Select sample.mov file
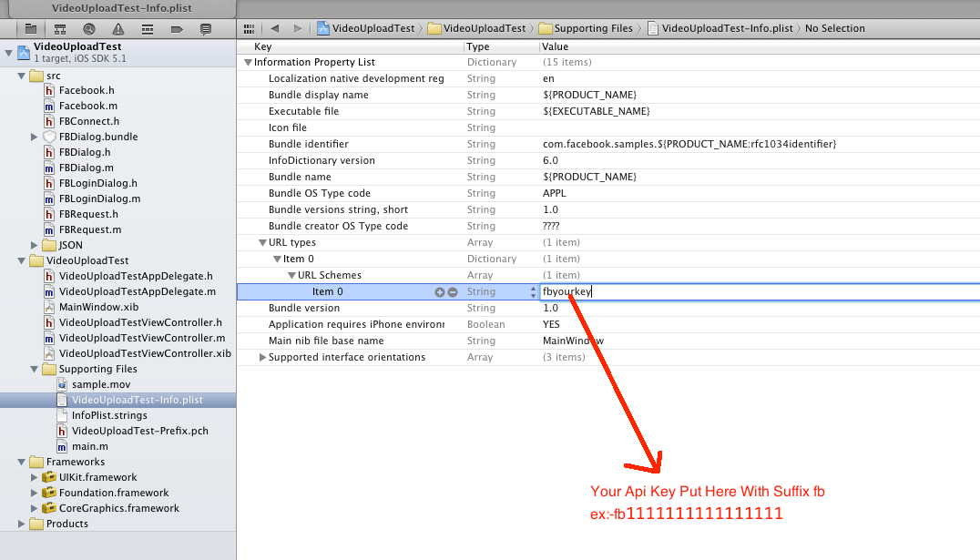The image size is (980, 560). click(100, 384)
